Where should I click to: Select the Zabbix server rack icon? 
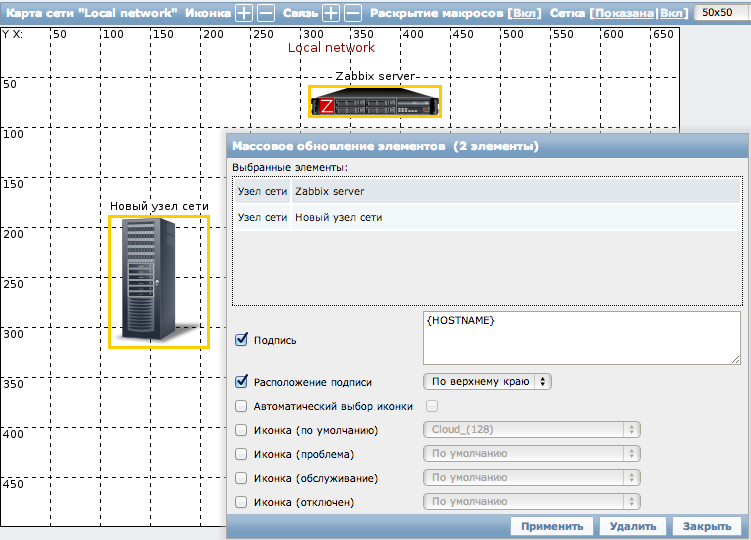375,101
